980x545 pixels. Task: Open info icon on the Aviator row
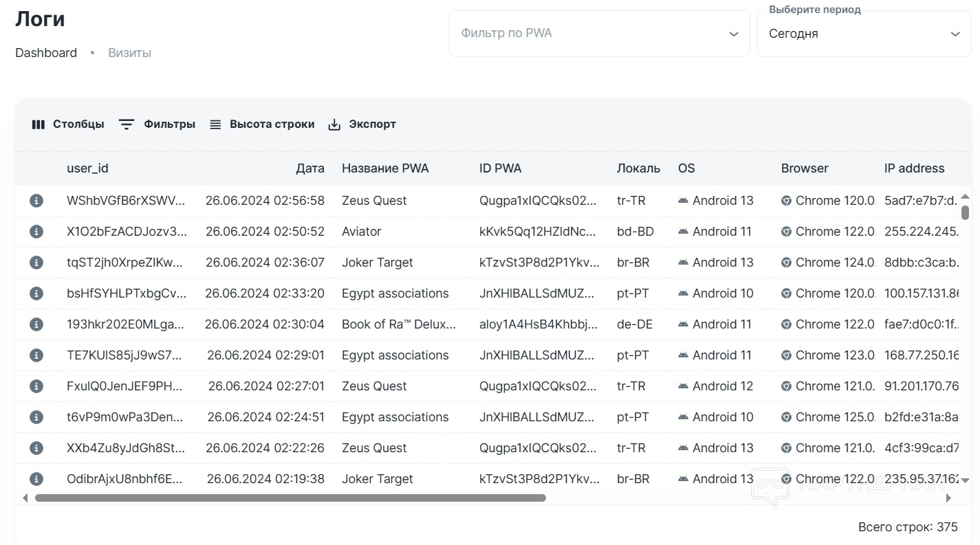(36, 232)
